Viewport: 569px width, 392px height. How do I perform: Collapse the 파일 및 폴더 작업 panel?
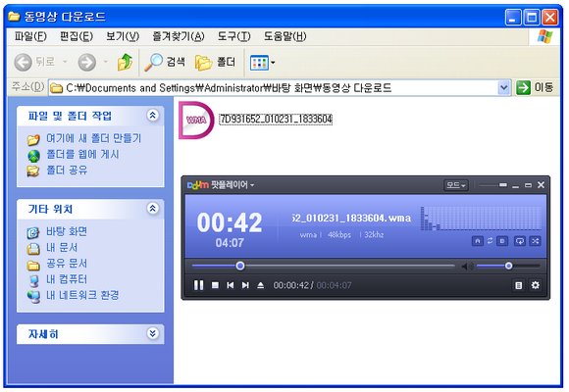pos(153,116)
